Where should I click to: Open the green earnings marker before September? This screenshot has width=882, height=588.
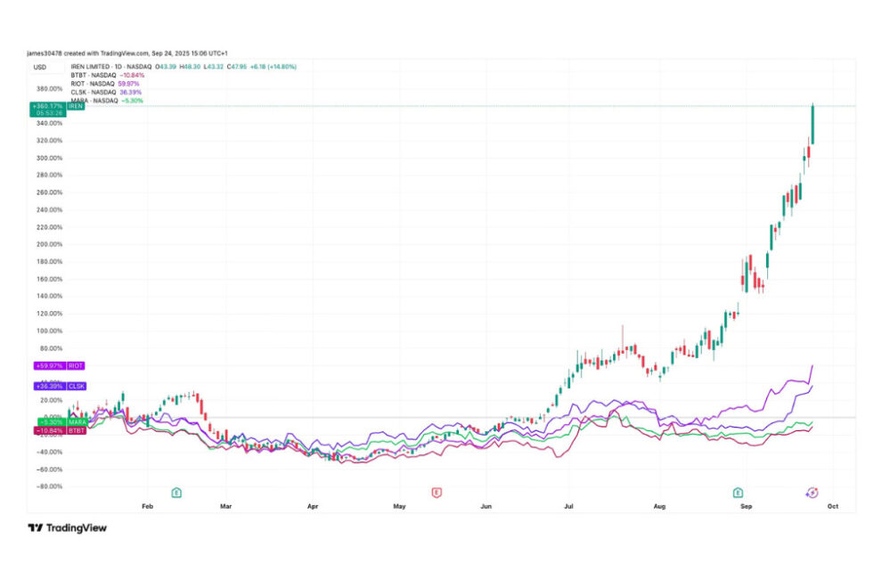[738, 492]
